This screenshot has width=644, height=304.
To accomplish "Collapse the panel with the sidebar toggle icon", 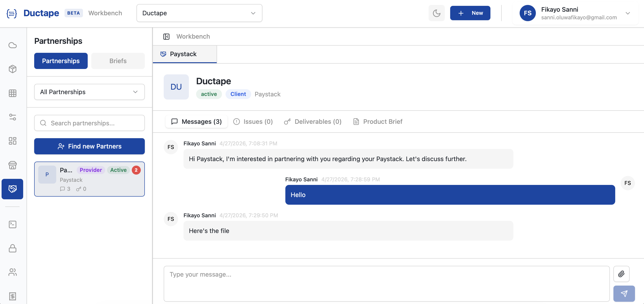I will tap(166, 37).
